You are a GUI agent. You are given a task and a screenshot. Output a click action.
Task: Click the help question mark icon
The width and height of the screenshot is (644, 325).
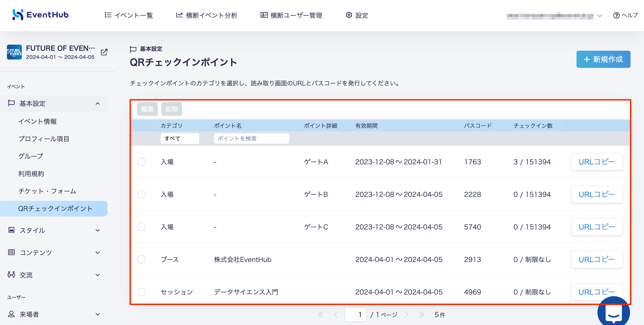(616, 16)
